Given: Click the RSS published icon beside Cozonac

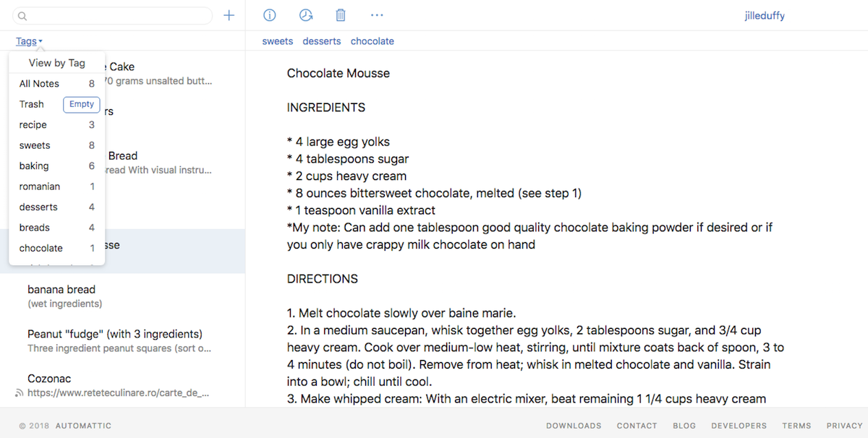Looking at the screenshot, I should (x=20, y=393).
